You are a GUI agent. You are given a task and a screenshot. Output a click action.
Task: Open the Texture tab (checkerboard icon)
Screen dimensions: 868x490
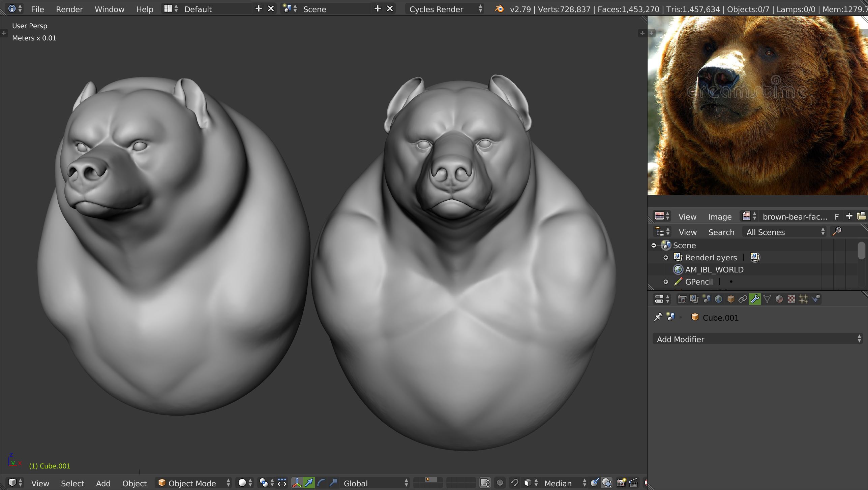tap(791, 299)
